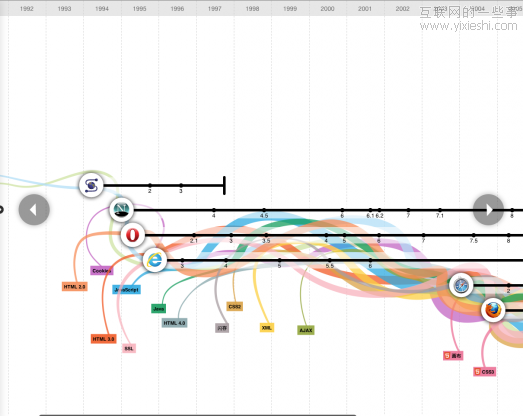This screenshot has height=416, width=523.
Task: Advance timeline with right arrow button
Action: pos(488,210)
